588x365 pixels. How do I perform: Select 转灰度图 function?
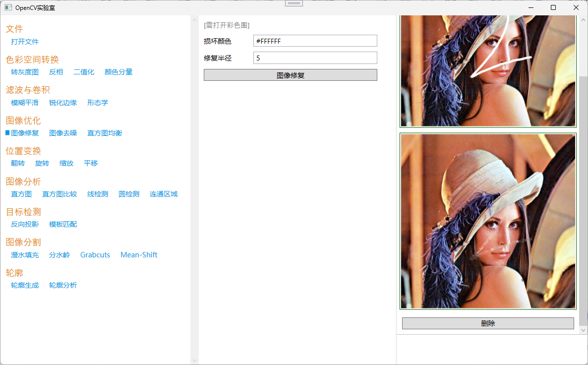click(25, 72)
